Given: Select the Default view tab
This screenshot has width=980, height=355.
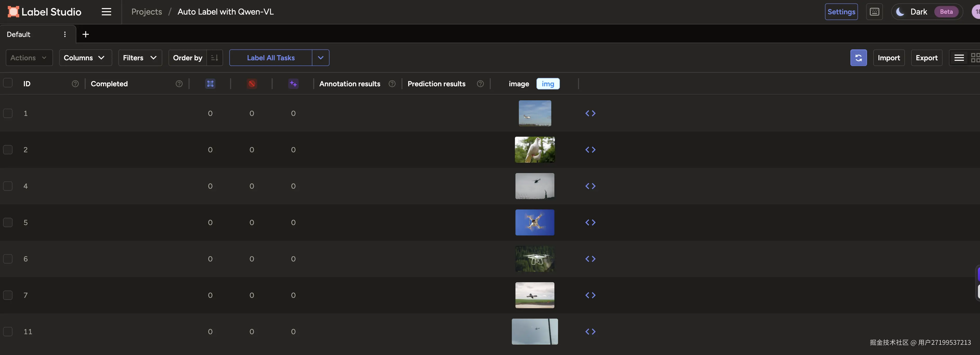Looking at the screenshot, I should pyautogui.click(x=19, y=34).
